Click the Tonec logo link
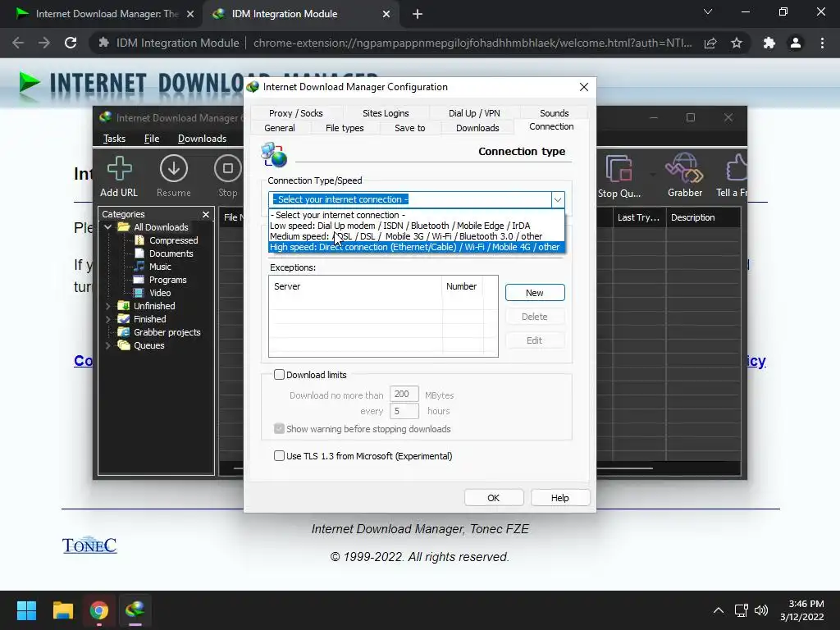The height and width of the screenshot is (630, 840). (x=89, y=545)
